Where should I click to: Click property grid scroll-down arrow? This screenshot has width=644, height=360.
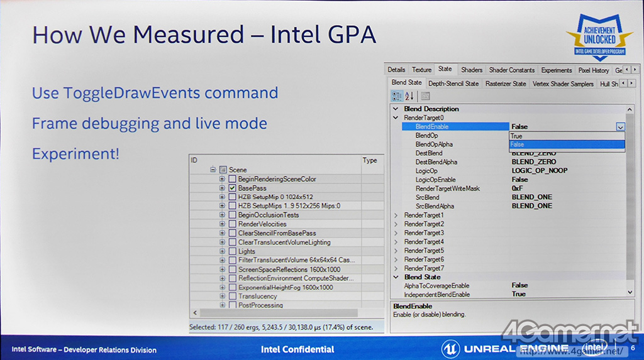[x=630, y=292]
